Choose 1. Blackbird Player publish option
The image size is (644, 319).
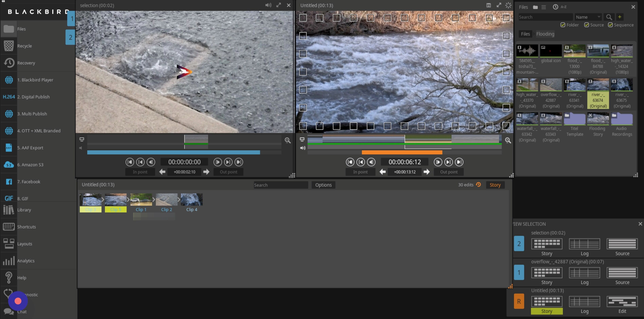coord(35,80)
